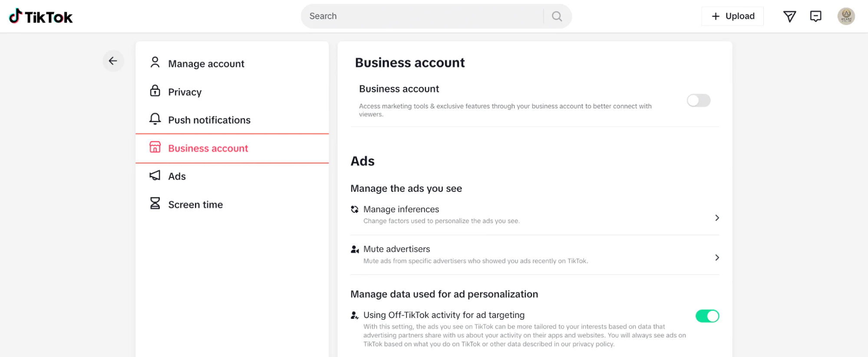This screenshot has height=357, width=868.
Task: Open the profile avatar menu
Action: [x=846, y=16]
